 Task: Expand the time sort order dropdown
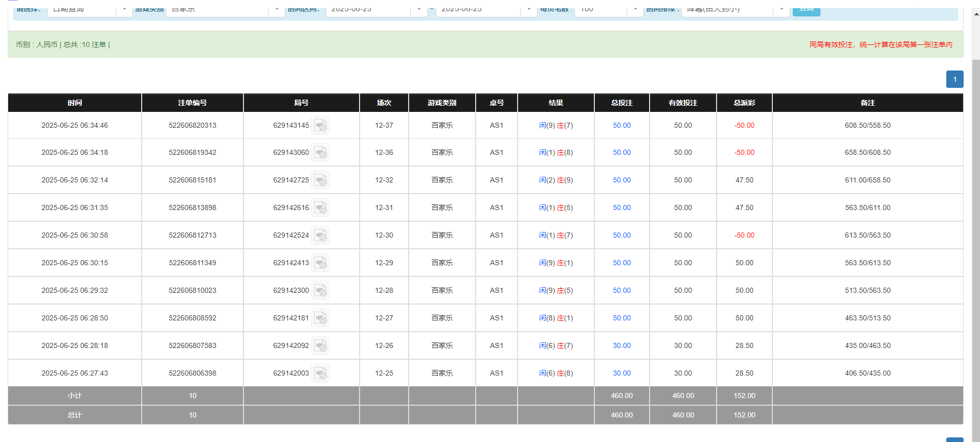[x=781, y=10]
